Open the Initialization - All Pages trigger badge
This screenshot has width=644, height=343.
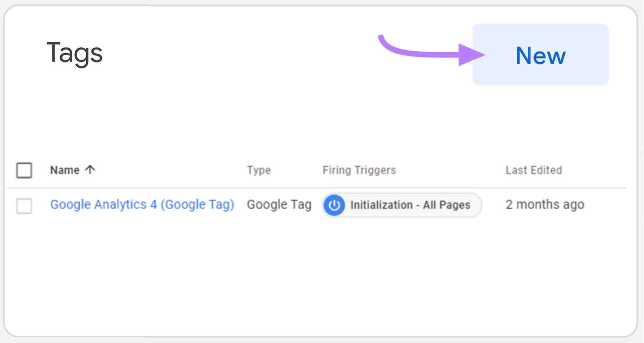tap(401, 205)
